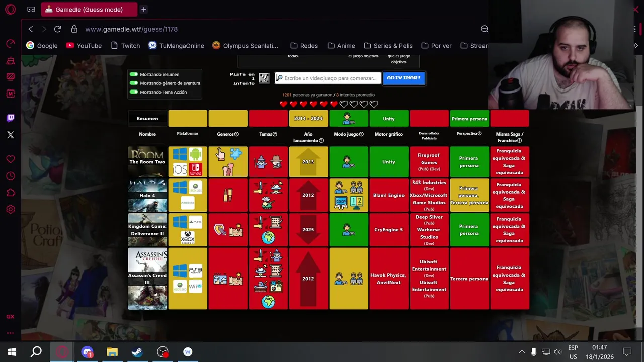Expand Series & Pelis bookmarks folder
644x362 pixels.
(388, 46)
